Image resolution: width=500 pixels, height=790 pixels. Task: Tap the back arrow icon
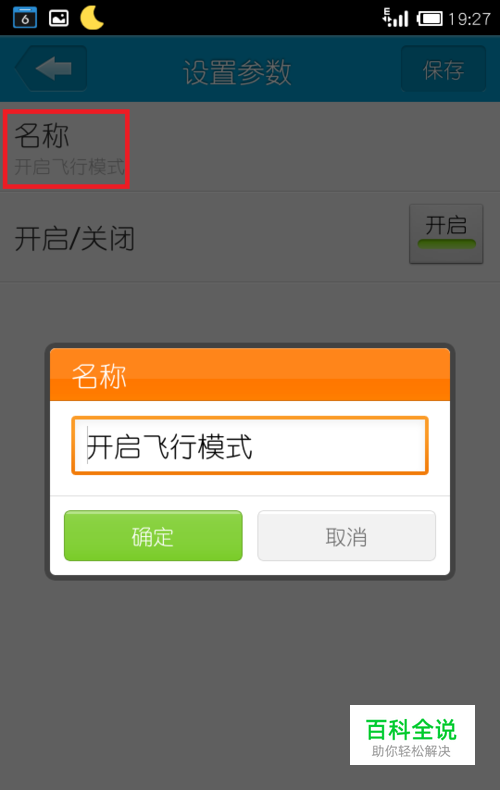[x=51, y=68]
